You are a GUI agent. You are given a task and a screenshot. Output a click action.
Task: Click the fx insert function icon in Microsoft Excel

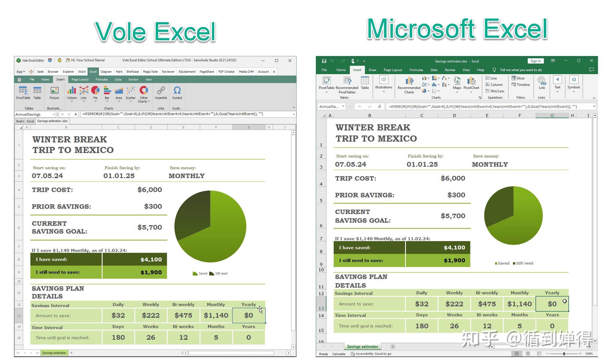point(379,106)
